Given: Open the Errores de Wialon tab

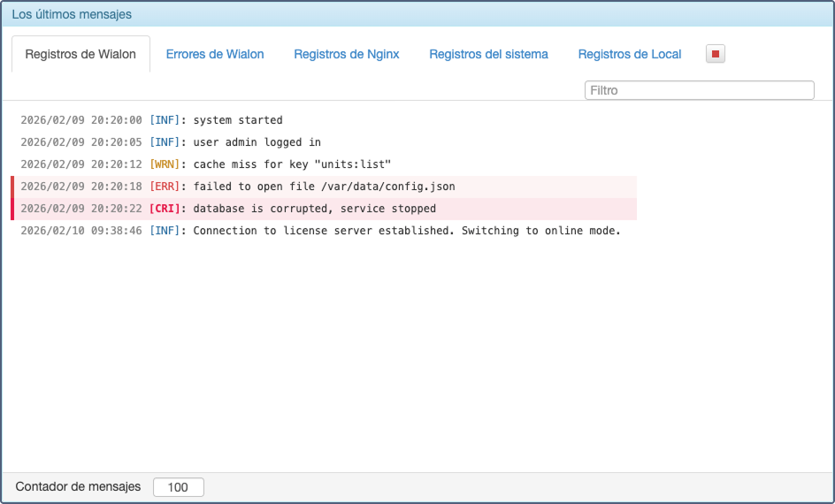Looking at the screenshot, I should (215, 54).
